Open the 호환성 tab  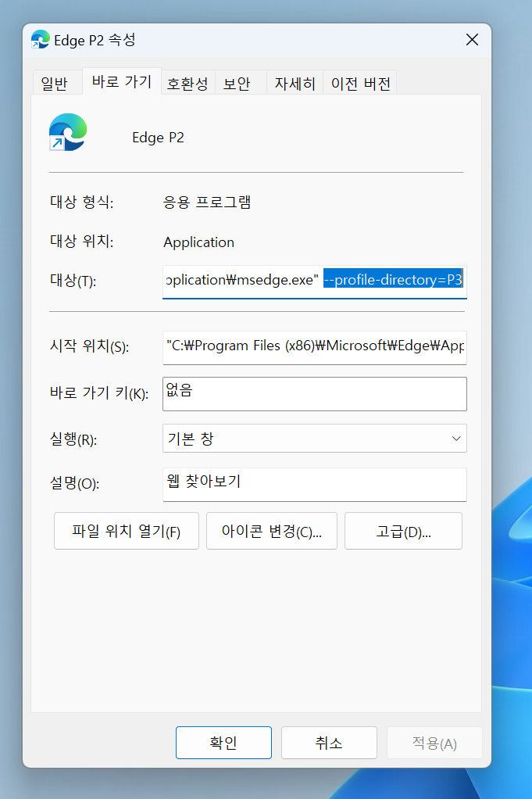pyautogui.click(x=187, y=83)
